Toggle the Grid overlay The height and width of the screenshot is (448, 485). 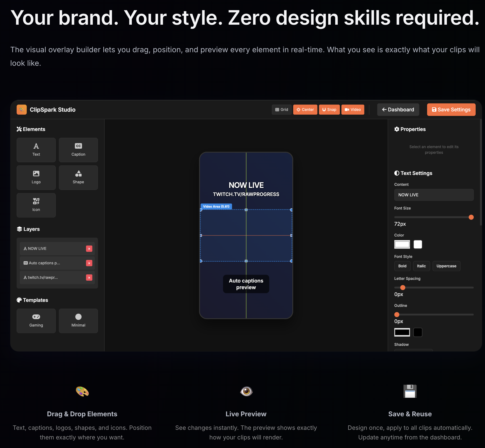[x=281, y=109]
